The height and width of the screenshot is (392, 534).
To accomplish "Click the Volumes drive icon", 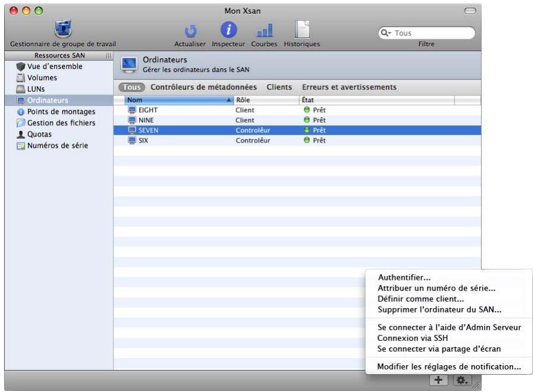I will (x=21, y=78).
